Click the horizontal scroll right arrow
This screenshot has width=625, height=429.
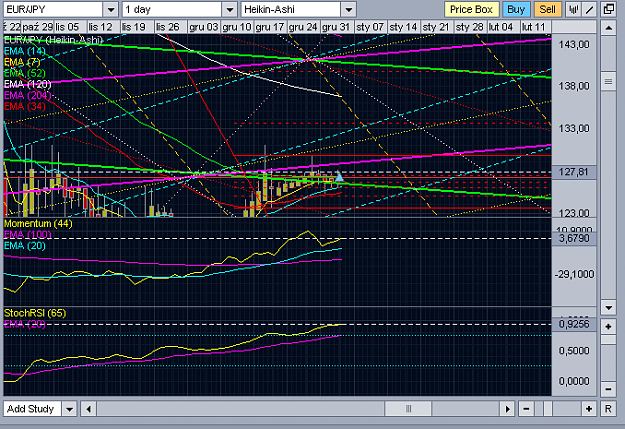pos(507,409)
